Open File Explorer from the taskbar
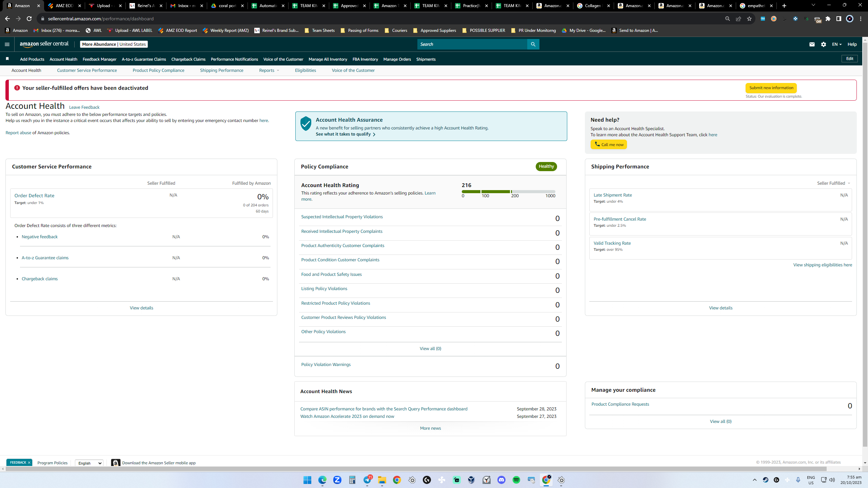The image size is (868, 488). (x=382, y=480)
